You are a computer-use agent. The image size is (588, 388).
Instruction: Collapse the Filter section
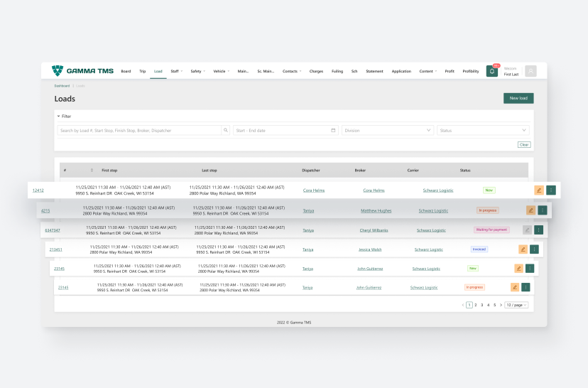click(x=59, y=116)
